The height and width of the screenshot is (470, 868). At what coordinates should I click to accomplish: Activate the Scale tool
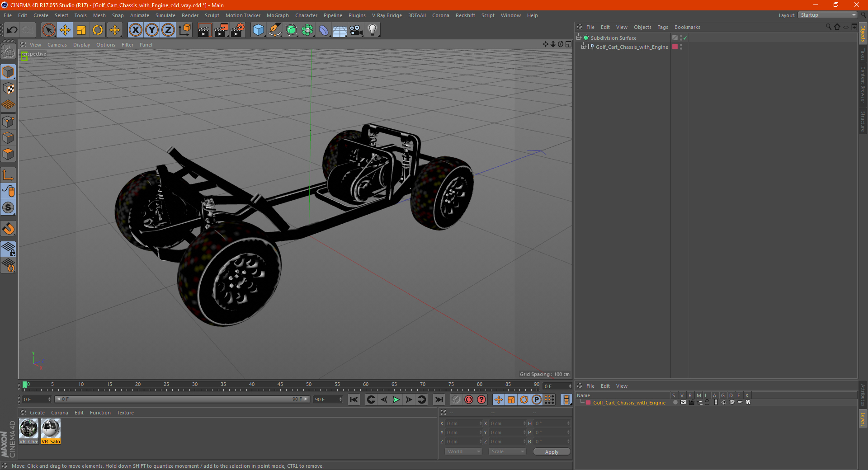pyautogui.click(x=81, y=30)
